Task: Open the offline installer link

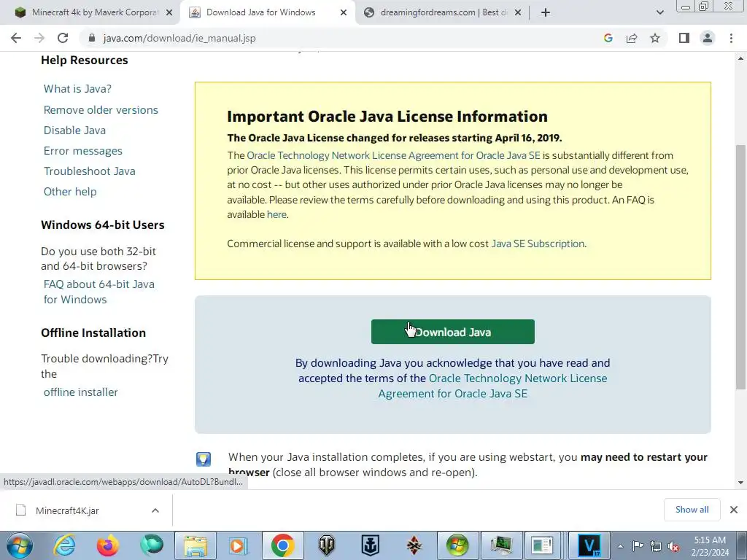Action: pos(80,392)
